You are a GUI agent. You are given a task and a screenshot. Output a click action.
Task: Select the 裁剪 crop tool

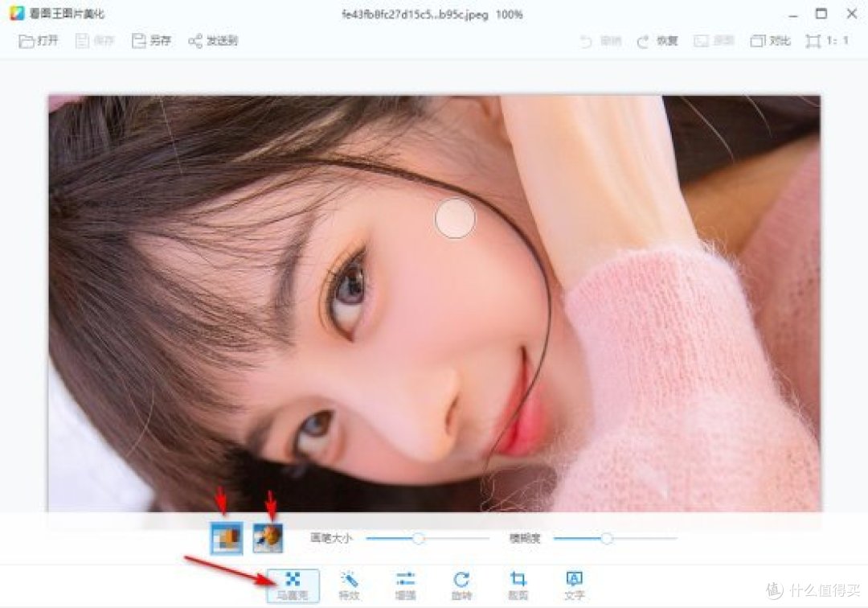click(518, 585)
